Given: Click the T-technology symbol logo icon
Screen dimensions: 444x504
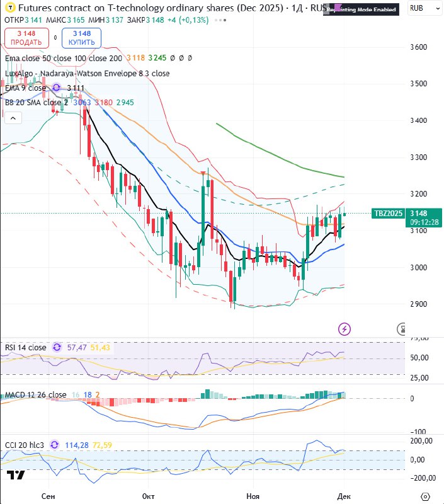Looking at the screenshot, I should tap(8, 9).
